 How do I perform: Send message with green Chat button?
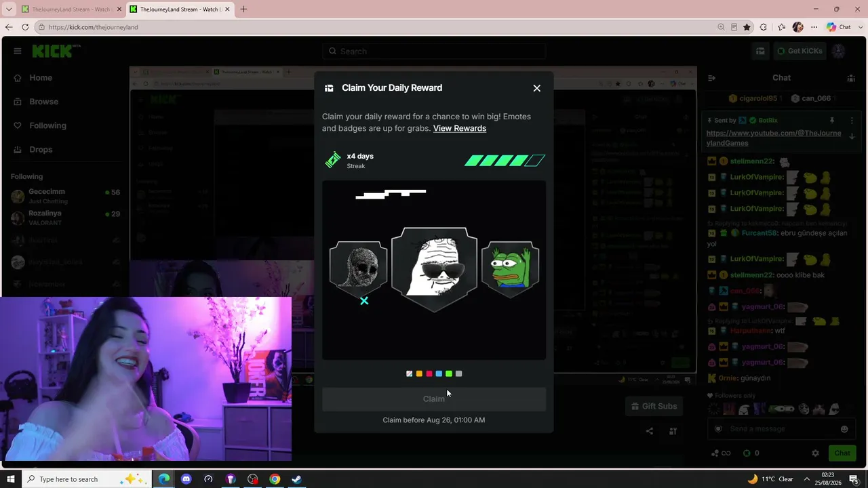click(x=842, y=453)
